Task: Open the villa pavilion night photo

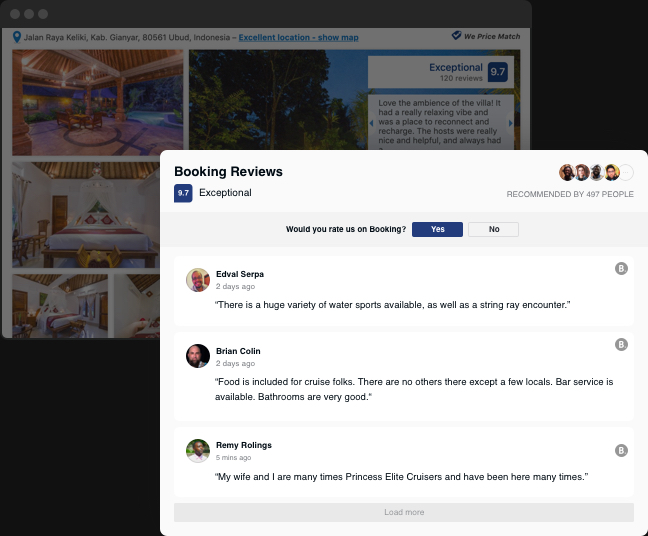Action: click(x=98, y=103)
